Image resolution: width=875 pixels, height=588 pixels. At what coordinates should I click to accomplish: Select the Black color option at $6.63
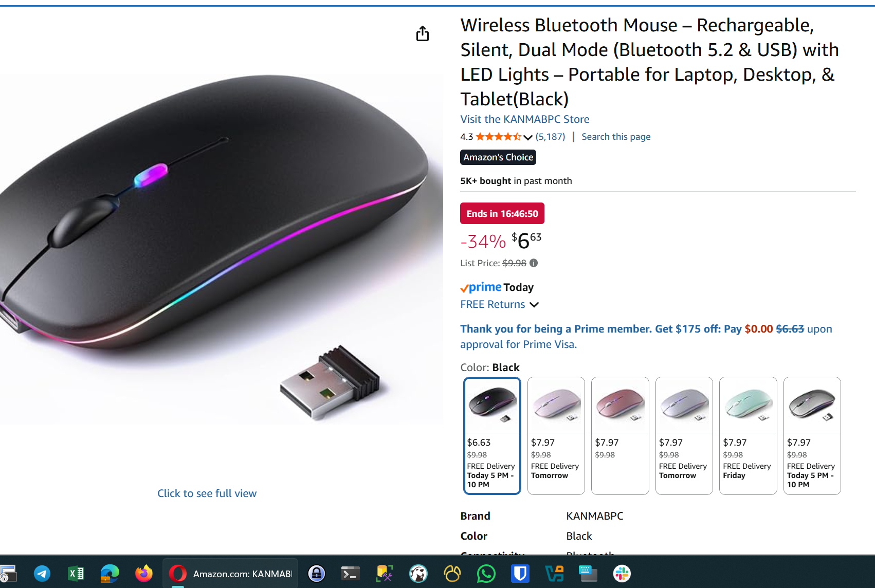(x=492, y=436)
